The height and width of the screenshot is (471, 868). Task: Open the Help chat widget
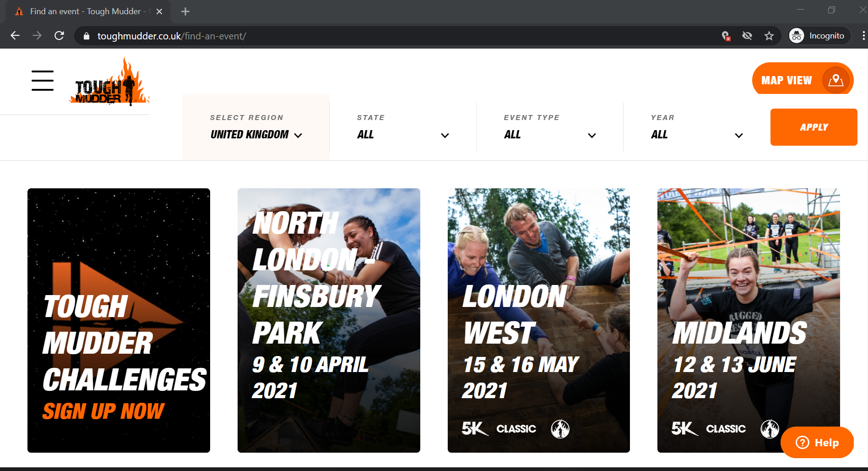(x=817, y=443)
